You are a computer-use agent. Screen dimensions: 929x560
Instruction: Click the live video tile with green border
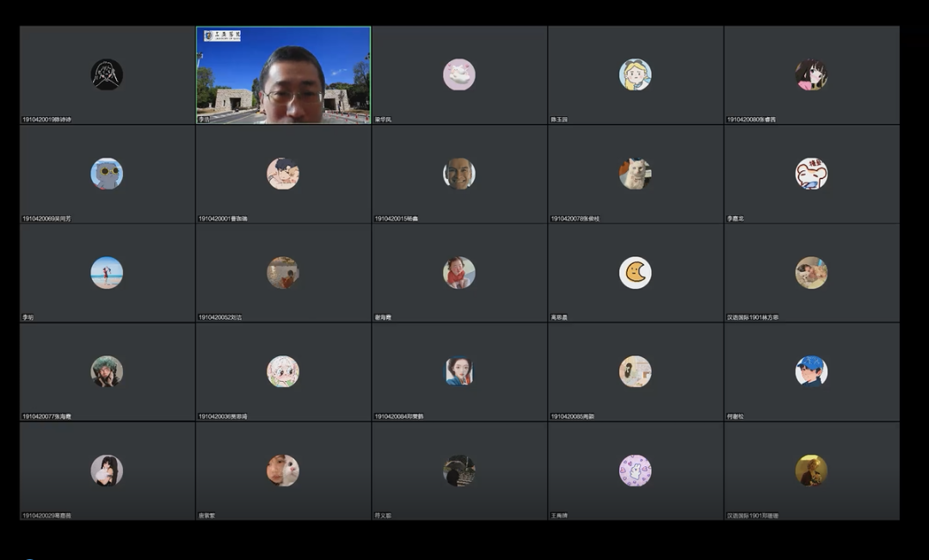283,75
